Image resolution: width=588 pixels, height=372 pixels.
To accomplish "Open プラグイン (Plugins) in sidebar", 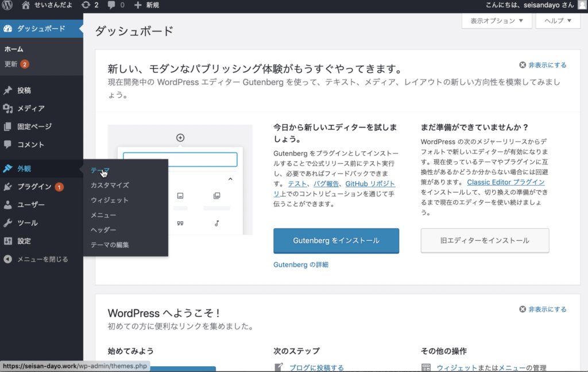I will (x=34, y=187).
